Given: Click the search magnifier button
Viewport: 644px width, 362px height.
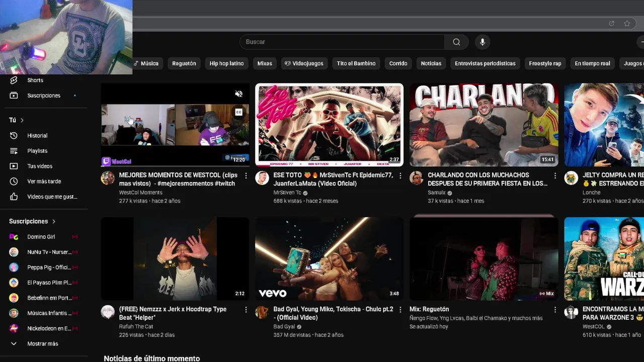Looking at the screenshot, I should 456,42.
